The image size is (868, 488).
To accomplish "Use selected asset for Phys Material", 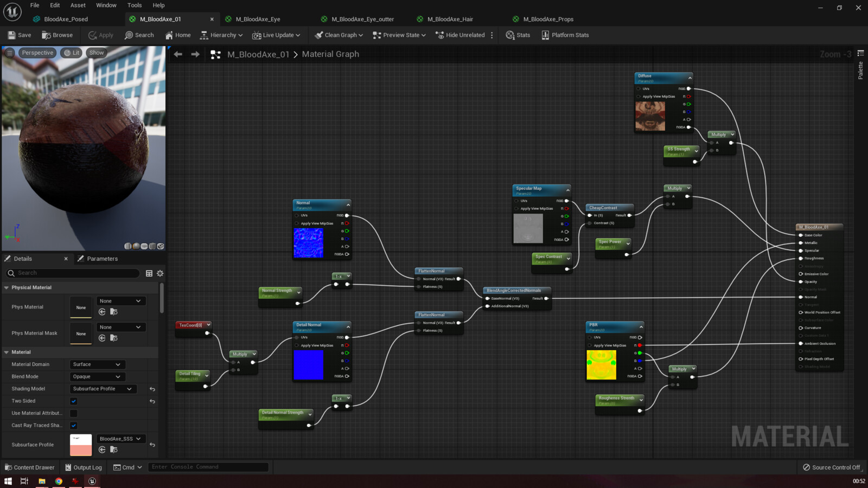I will (102, 312).
